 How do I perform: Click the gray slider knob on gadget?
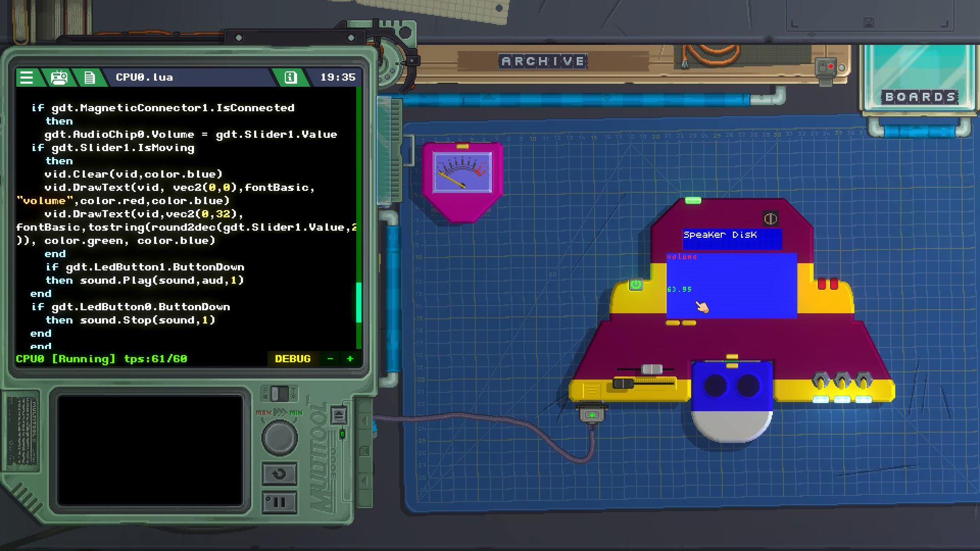651,369
